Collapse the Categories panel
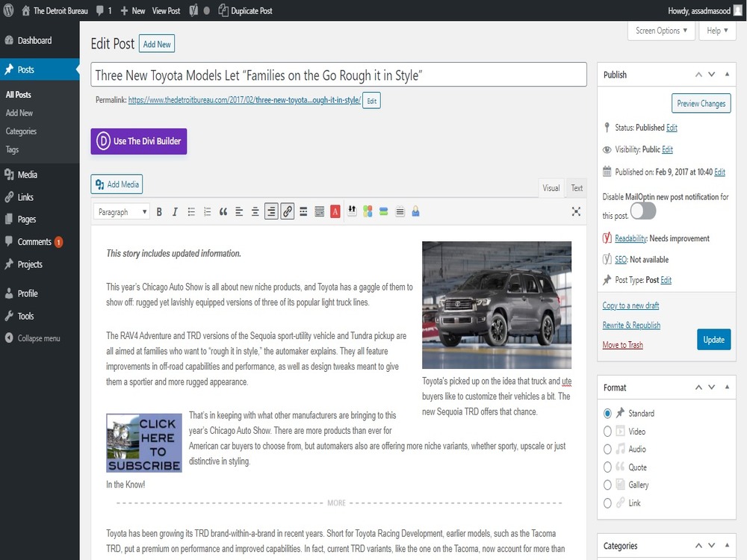The image size is (747, 560). click(727, 545)
